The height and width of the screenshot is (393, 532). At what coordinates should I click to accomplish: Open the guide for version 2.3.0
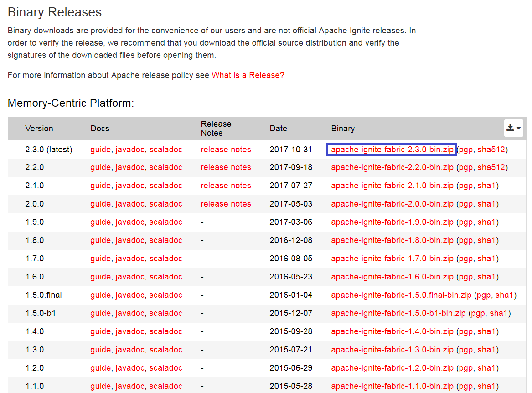pos(100,150)
